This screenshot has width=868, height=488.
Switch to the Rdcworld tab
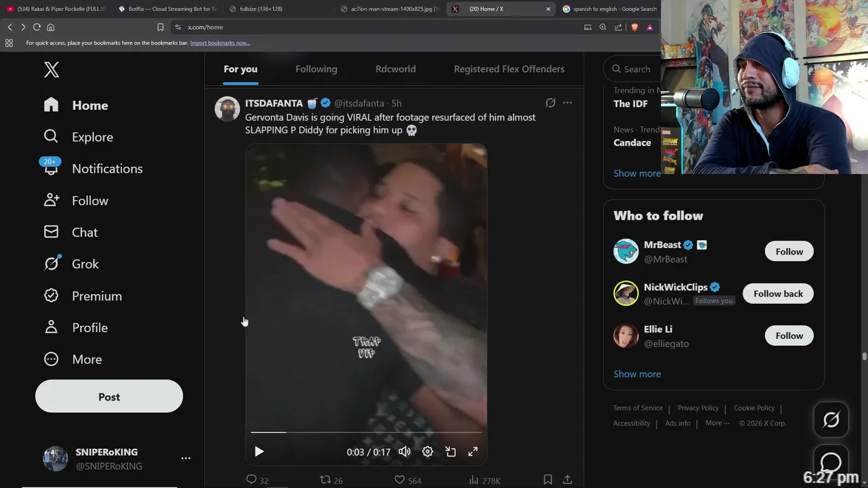pos(395,69)
